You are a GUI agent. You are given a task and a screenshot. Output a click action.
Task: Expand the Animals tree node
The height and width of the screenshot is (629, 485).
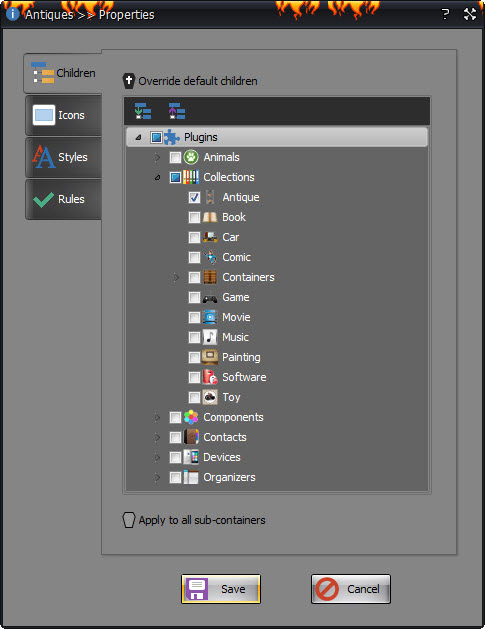point(157,157)
